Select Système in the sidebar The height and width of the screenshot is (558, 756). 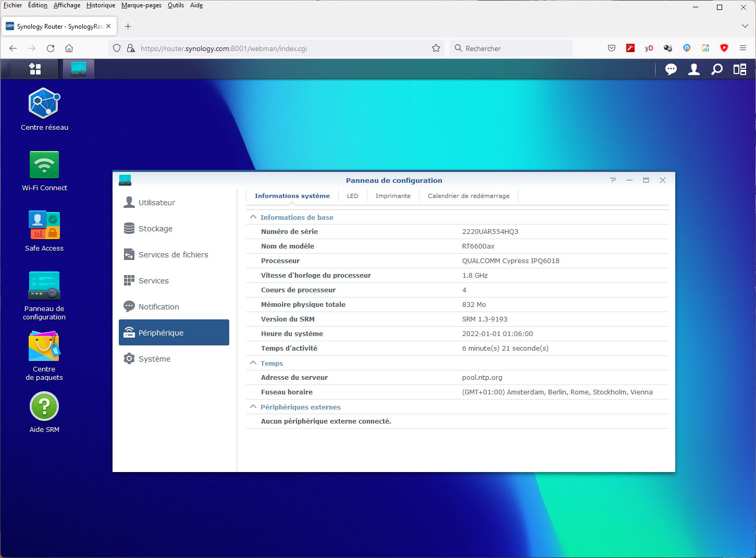154,359
